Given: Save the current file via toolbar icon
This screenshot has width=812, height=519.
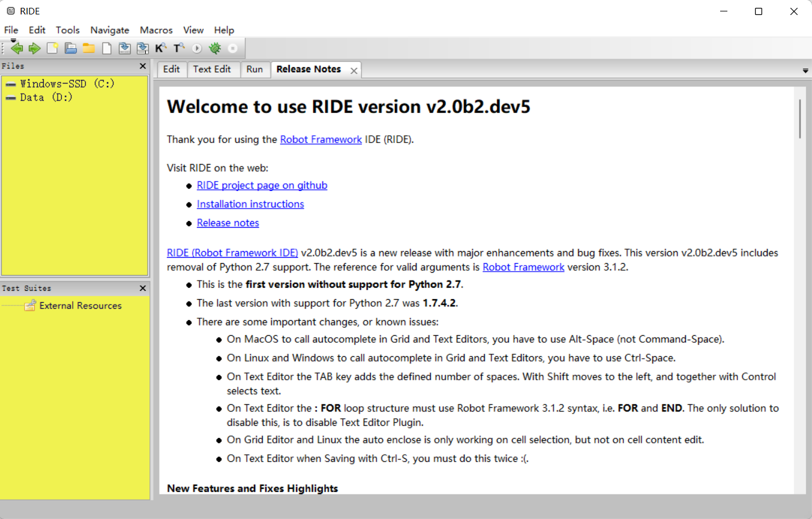Looking at the screenshot, I should (x=124, y=48).
